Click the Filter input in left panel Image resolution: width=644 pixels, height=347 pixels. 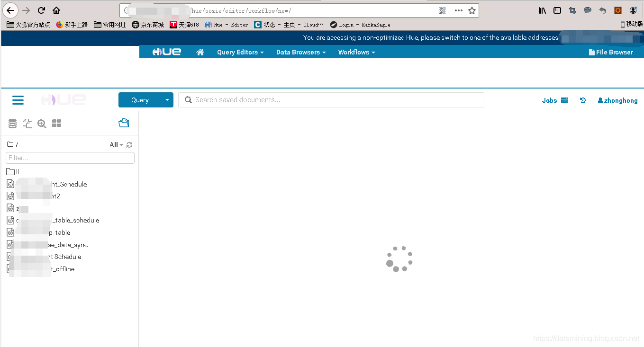pyautogui.click(x=70, y=158)
